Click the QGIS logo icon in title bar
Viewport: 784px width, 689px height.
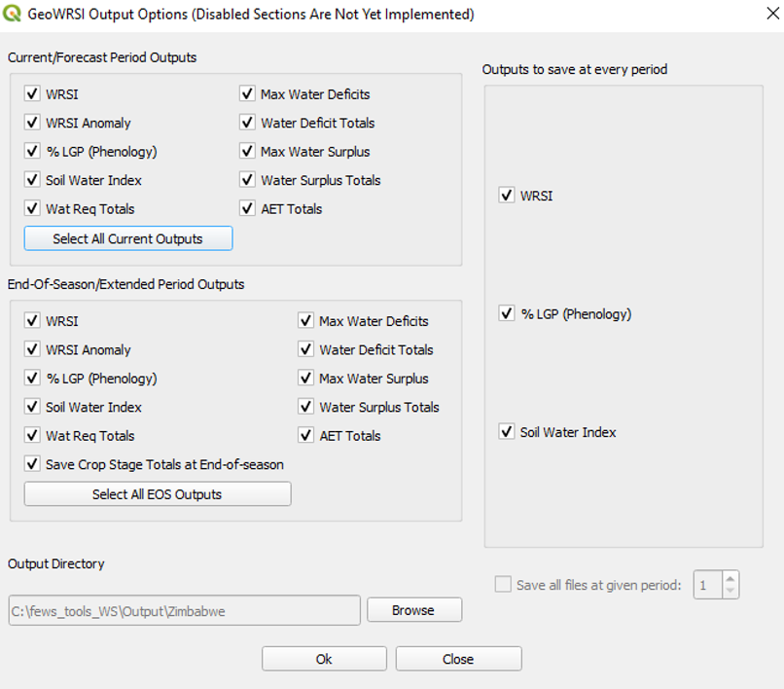tap(14, 15)
